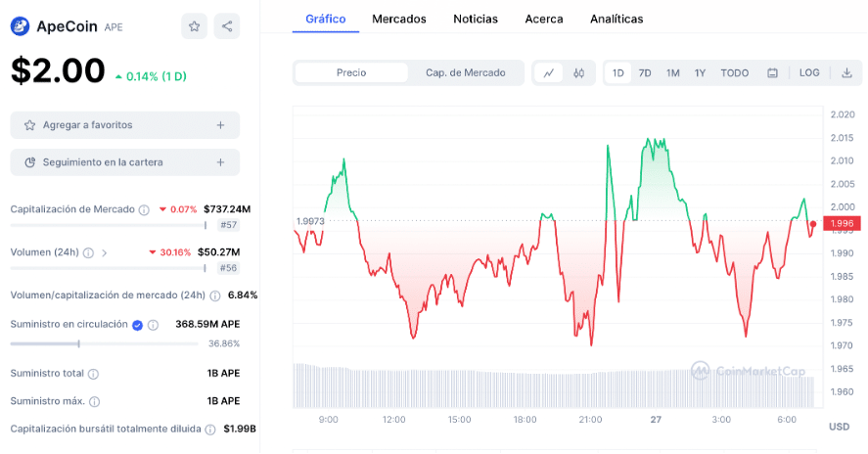868x454 pixels.
Task: Switch to line chart view icon
Action: (x=548, y=72)
